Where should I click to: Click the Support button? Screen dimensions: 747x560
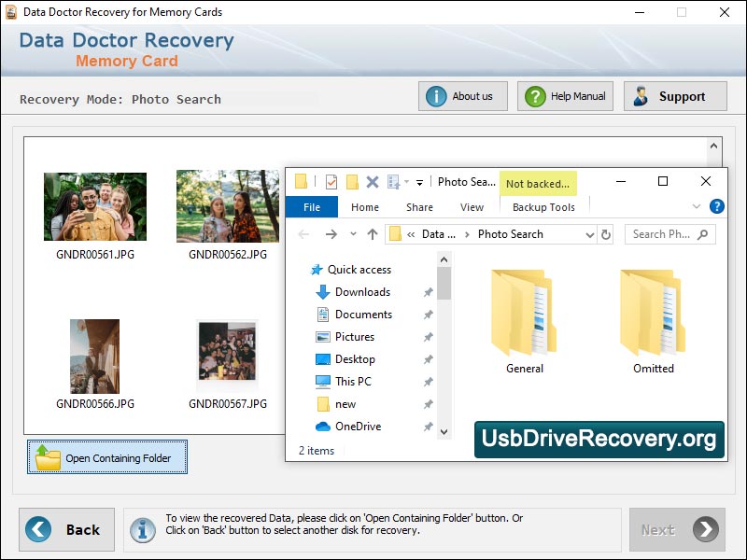[x=675, y=95]
